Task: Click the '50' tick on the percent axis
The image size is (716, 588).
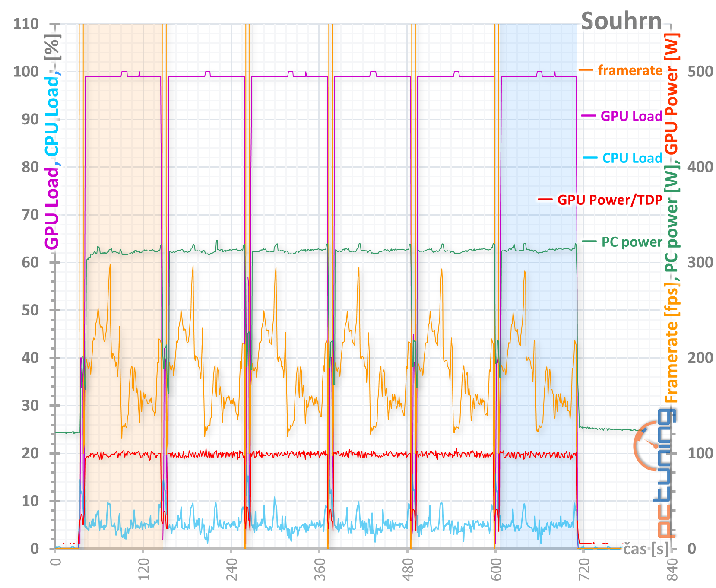Action: click(x=30, y=310)
